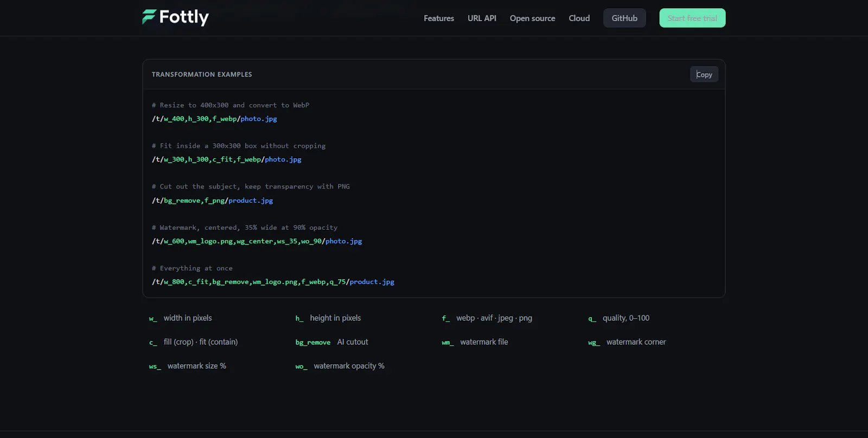Open the GitHub button
Viewport: 868px width, 438px height.
click(624, 18)
